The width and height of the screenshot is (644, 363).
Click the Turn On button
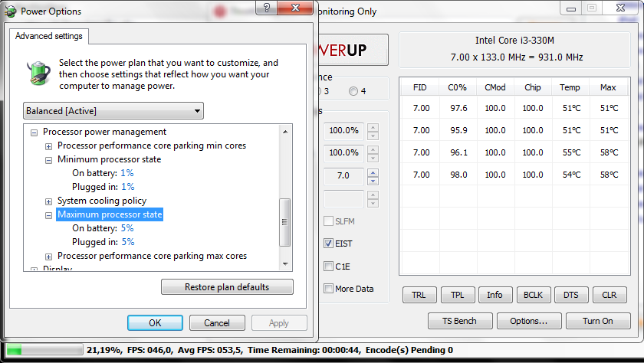(598, 321)
